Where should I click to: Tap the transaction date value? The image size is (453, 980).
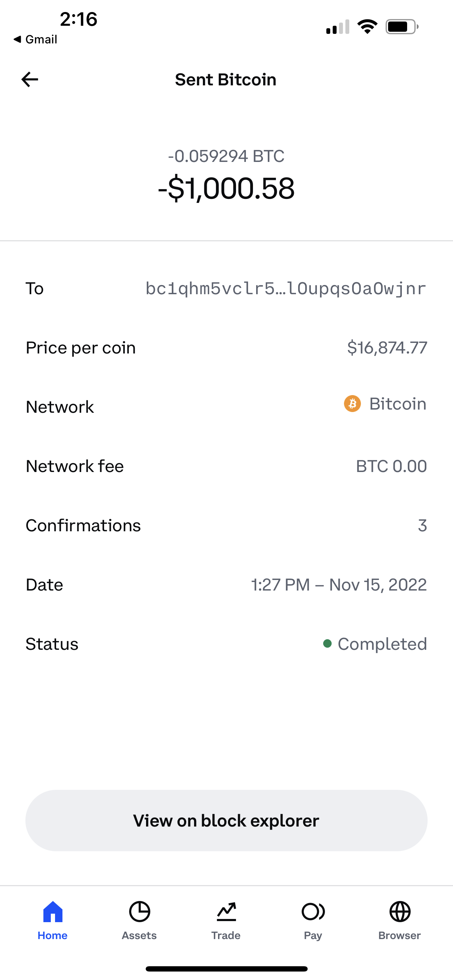[339, 585]
